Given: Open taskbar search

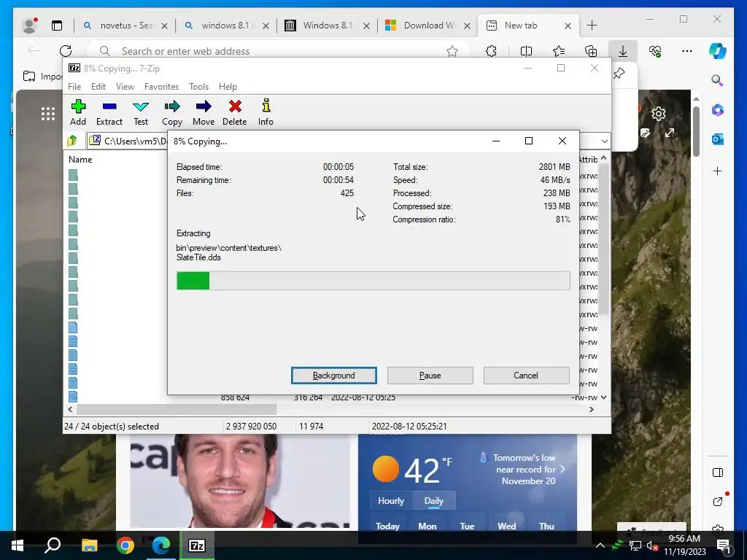Looking at the screenshot, I should [x=53, y=545].
